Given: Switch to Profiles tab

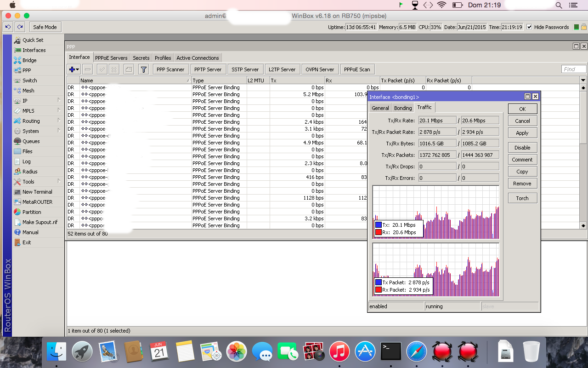Looking at the screenshot, I should point(163,58).
